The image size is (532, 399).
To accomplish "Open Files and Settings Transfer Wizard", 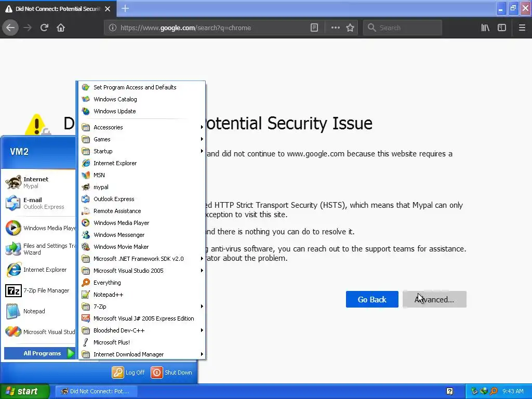I will (x=39, y=249).
